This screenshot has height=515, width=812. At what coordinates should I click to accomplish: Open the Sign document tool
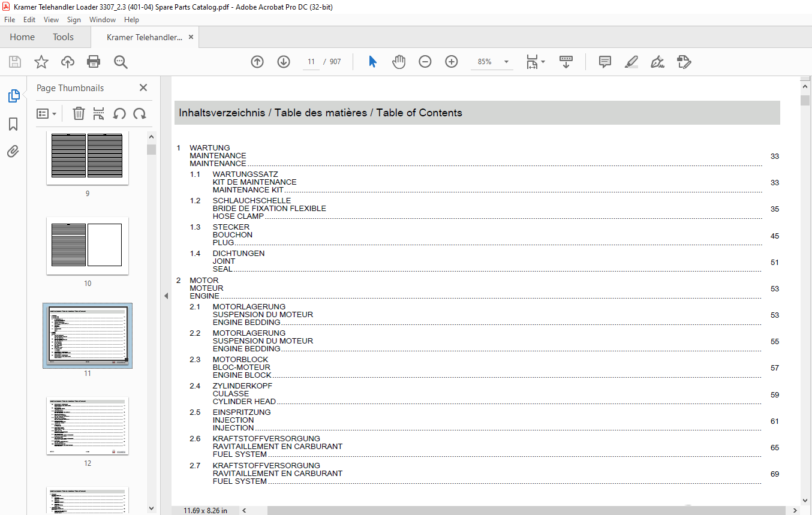pyautogui.click(x=657, y=62)
